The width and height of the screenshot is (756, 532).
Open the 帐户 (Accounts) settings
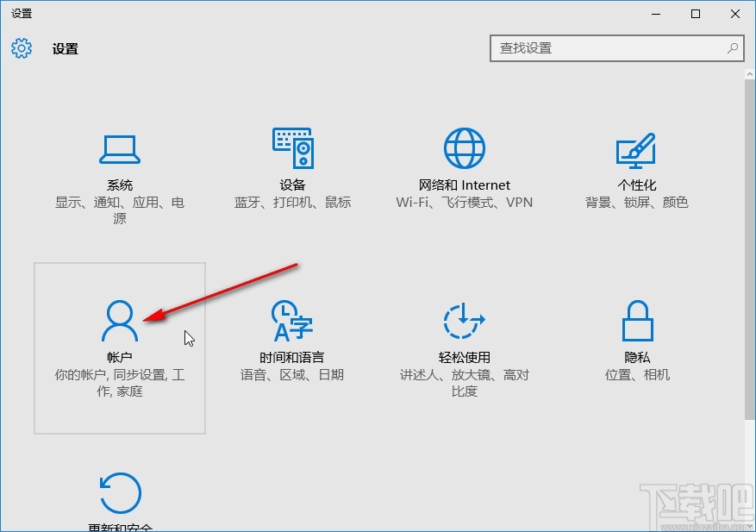pos(119,345)
